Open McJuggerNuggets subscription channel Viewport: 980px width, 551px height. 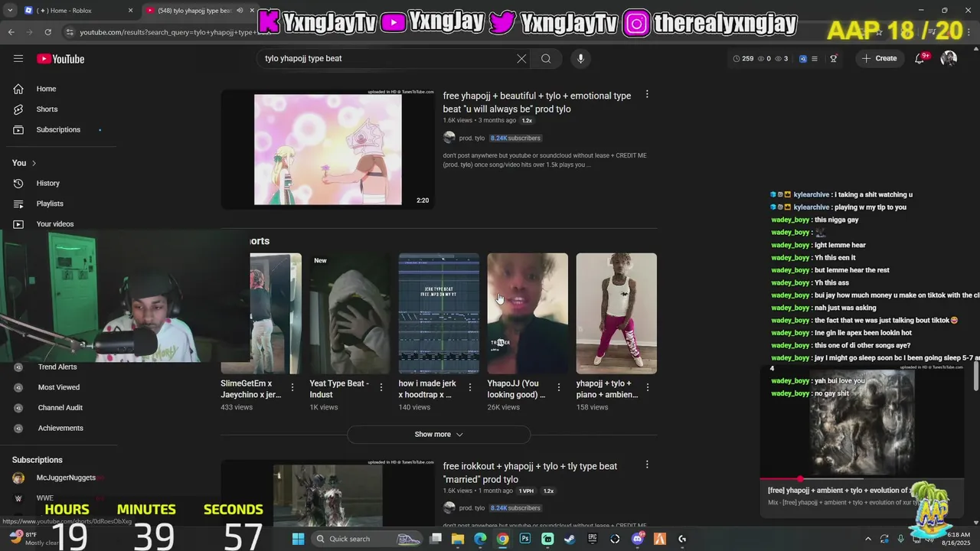66,478
